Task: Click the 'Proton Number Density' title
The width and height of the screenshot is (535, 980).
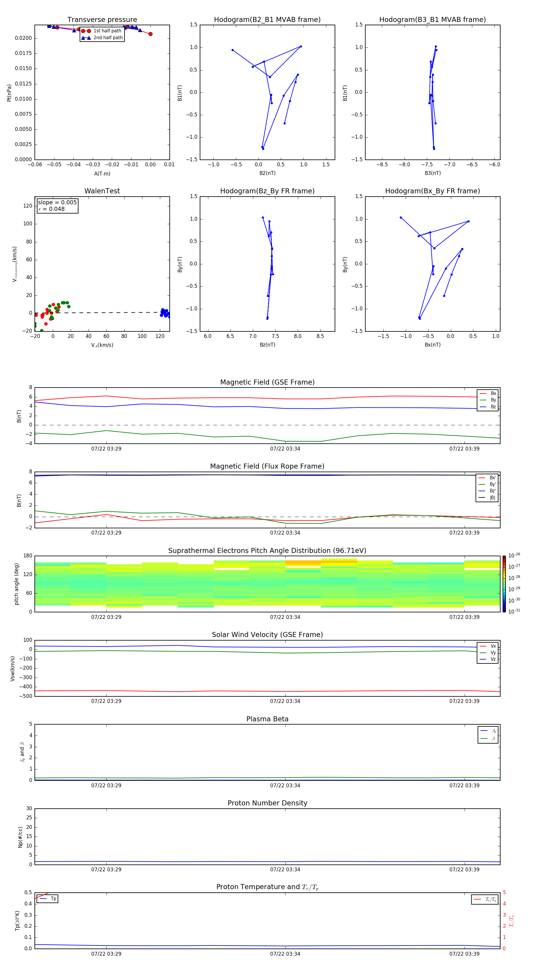Action: 267,803
